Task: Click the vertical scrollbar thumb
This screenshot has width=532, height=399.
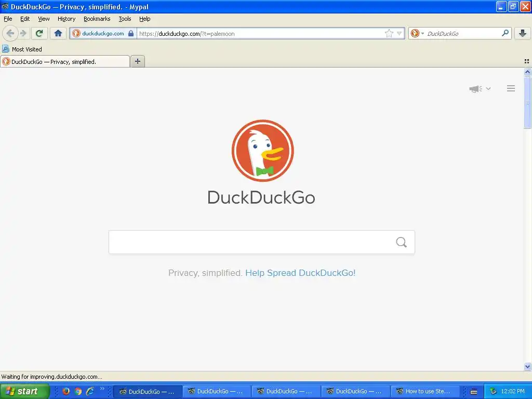Action: click(x=527, y=102)
